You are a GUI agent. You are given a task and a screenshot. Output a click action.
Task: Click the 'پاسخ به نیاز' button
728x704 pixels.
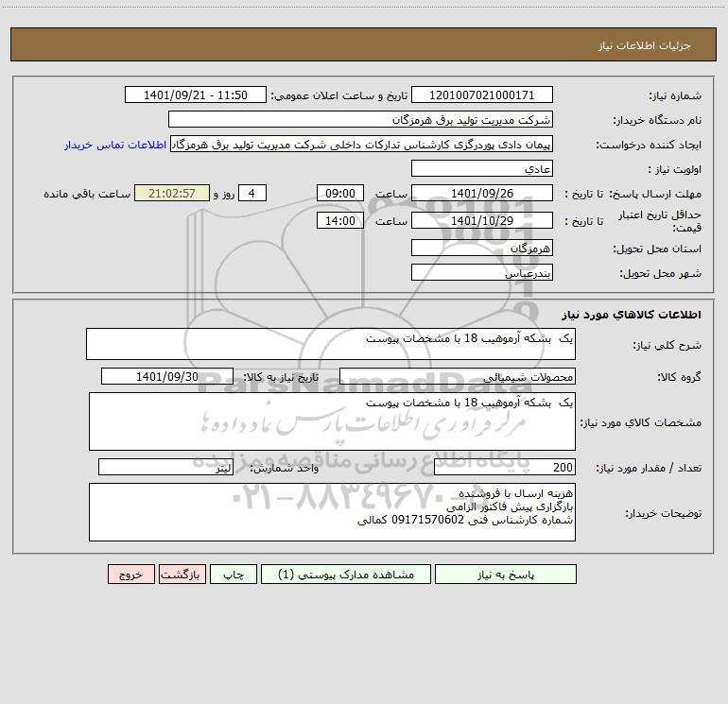click(x=506, y=574)
